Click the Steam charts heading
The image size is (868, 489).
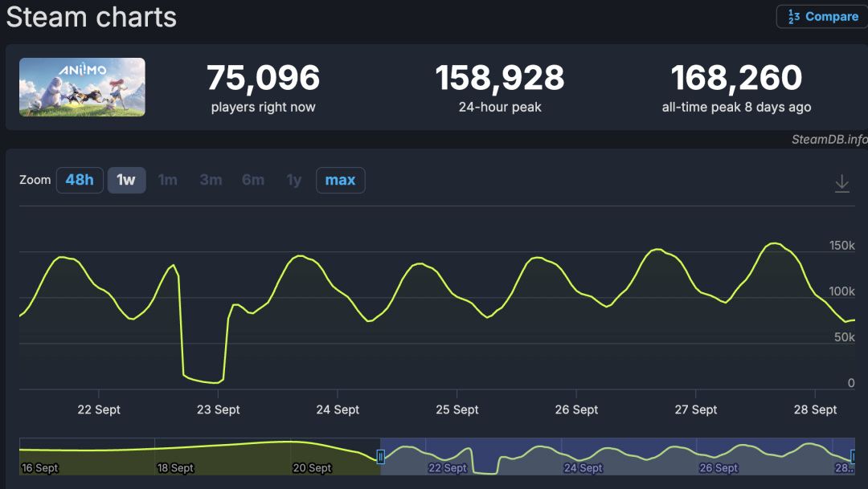pos(92,17)
